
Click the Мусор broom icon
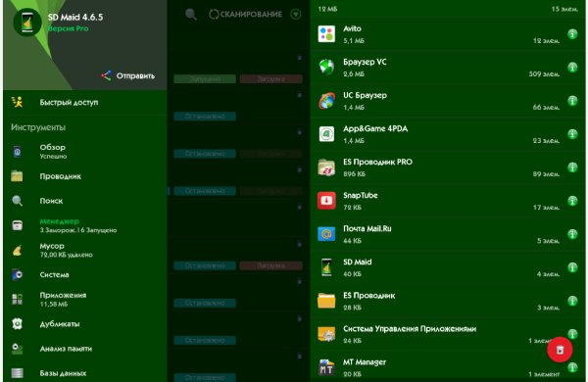click(18, 250)
